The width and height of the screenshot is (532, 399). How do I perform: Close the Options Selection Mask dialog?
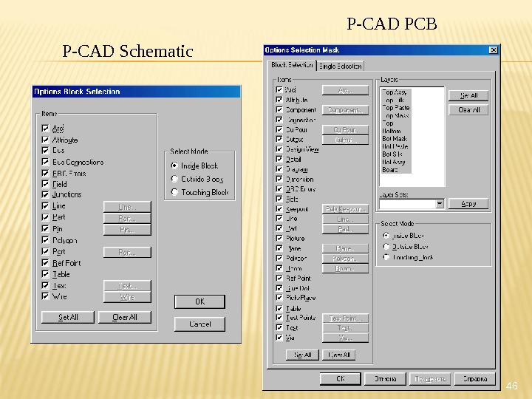coord(494,50)
